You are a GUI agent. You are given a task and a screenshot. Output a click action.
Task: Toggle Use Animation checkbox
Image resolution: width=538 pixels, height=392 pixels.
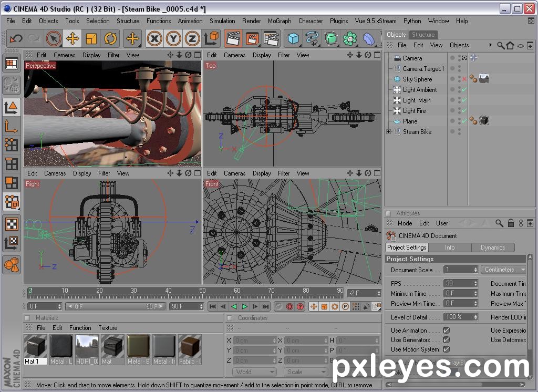pyautogui.click(x=446, y=330)
